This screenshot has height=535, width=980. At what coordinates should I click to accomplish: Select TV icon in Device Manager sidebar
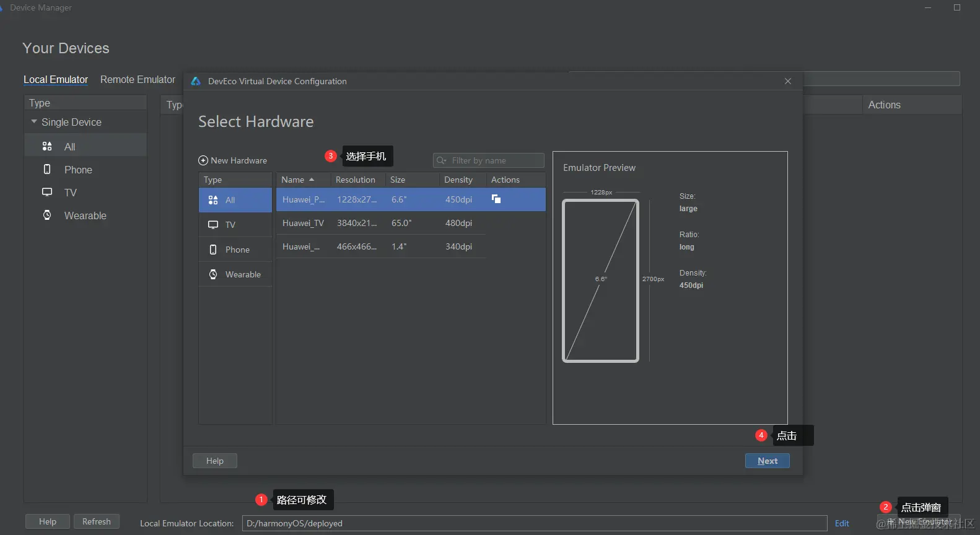tap(47, 192)
